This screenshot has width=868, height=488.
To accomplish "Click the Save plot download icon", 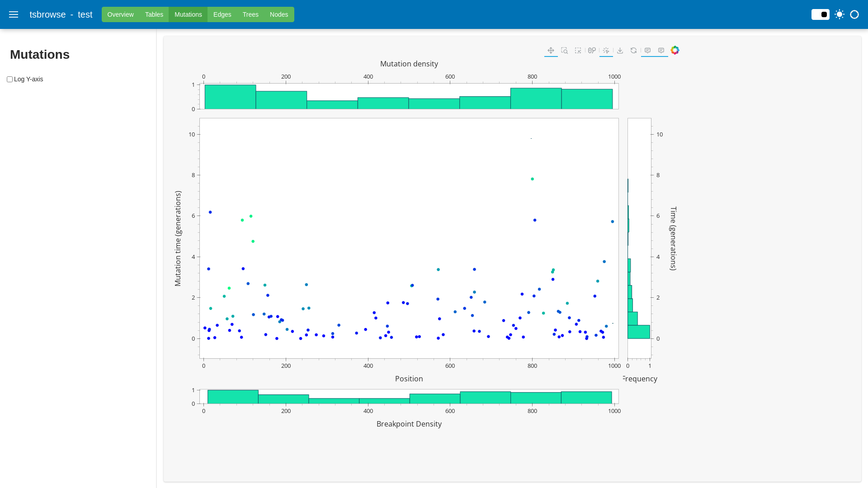I will click(620, 51).
